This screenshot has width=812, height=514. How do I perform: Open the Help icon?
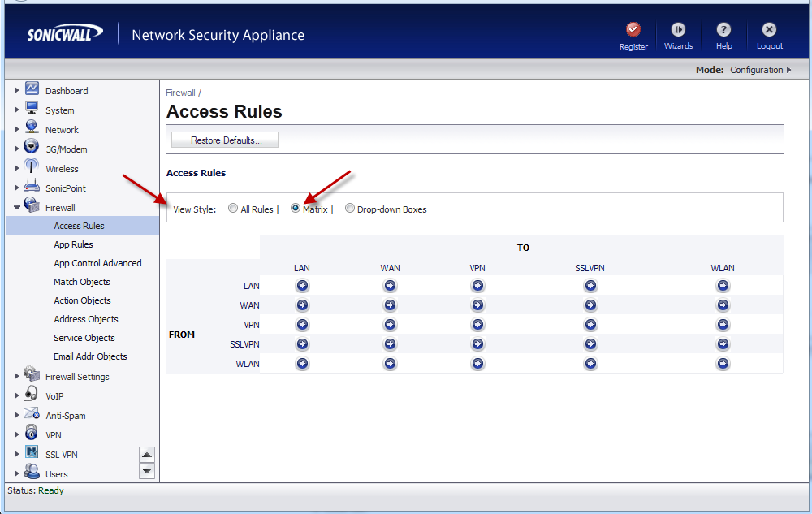(x=724, y=29)
